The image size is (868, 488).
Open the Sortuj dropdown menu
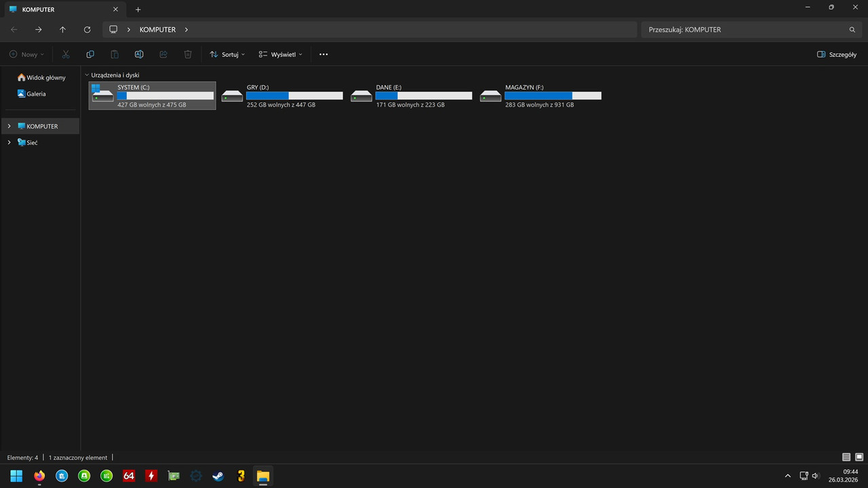pyautogui.click(x=227, y=54)
